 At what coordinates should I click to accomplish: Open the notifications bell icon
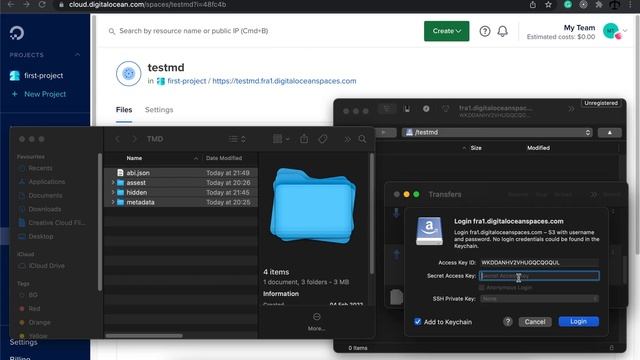[502, 31]
